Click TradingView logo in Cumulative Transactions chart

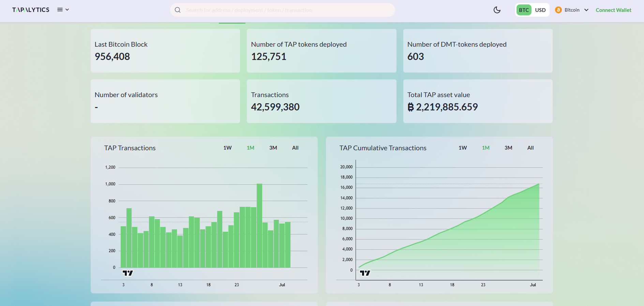tap(365, 273)
